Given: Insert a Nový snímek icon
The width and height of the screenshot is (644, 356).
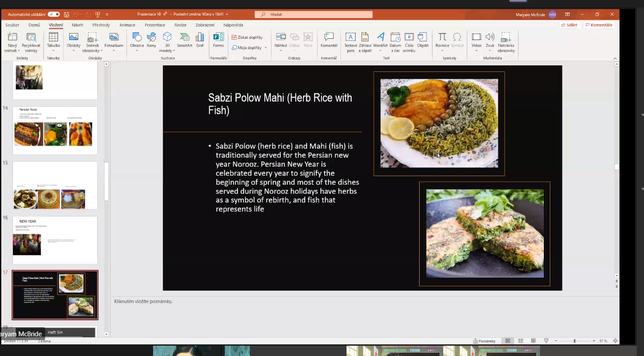Looking at the screenshot, I should click(x=12, y=37).
